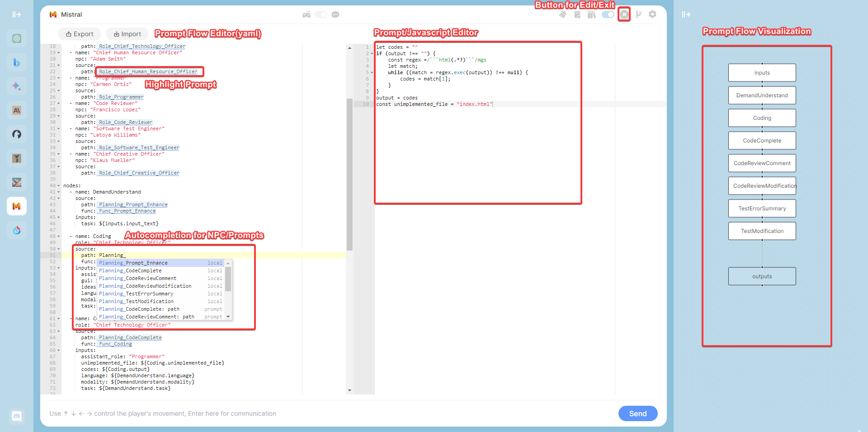868x432 pixels.
Task: Open the Role_Programmer prompt link
Action: 121,97
